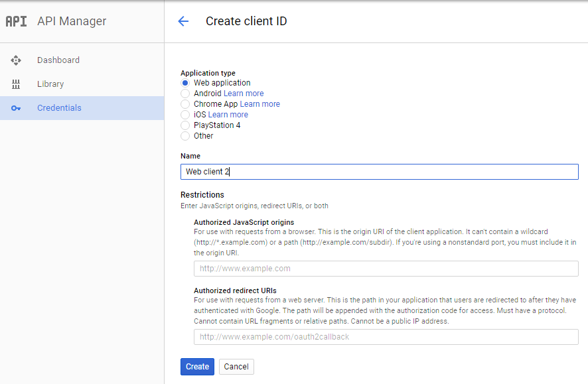
Task: Click the Credentials key icon
Action: (16, 108)
